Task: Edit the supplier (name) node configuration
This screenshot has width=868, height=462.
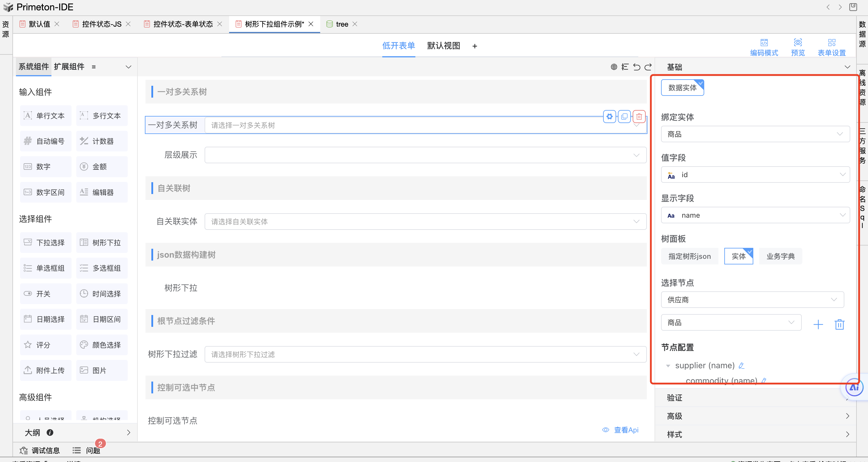Action: click(741, 366)
